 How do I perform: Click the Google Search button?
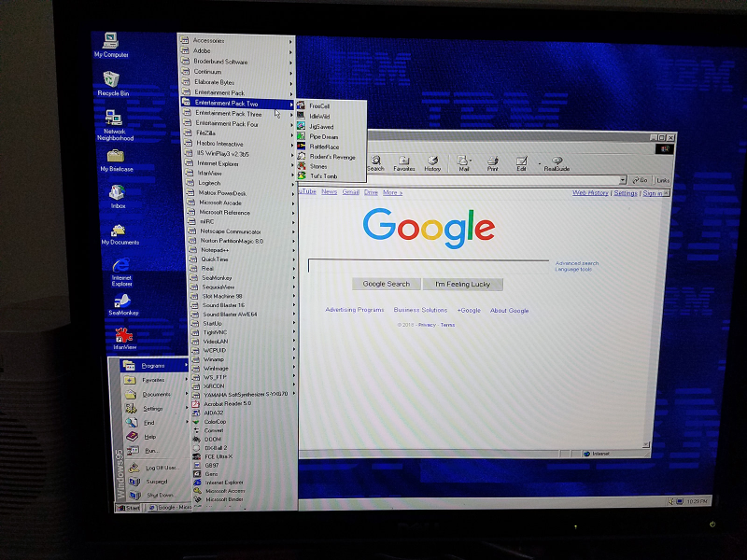[x=387, y=284]
